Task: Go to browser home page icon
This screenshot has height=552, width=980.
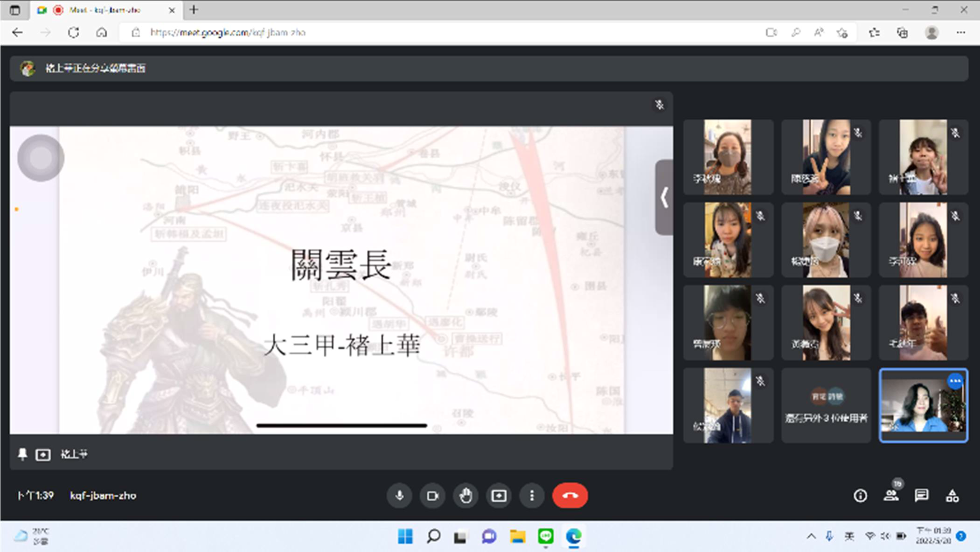Action: tap(102, 33)
